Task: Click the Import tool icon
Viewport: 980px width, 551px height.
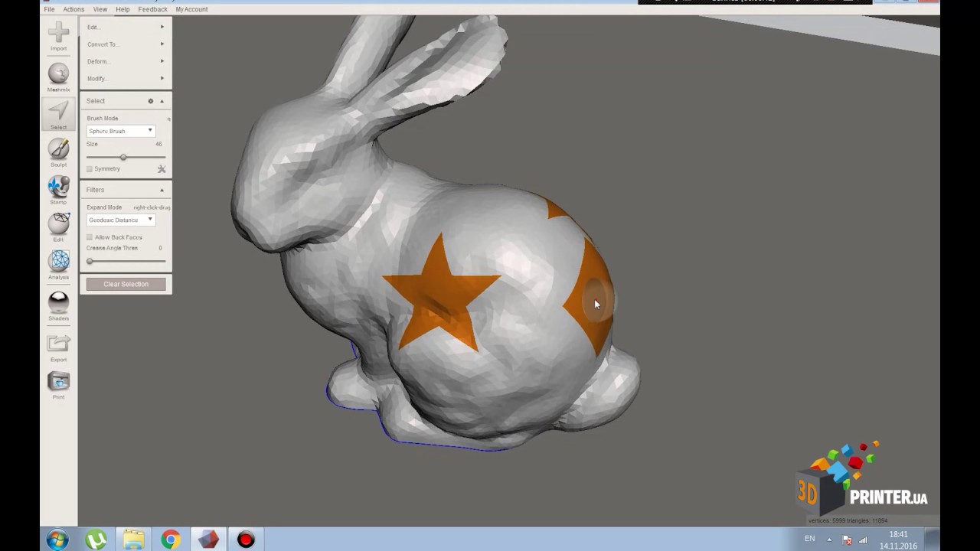Action: 58,33
